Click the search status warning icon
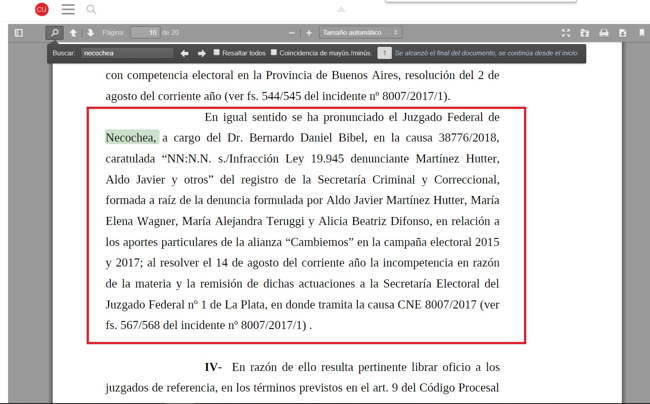This screenshot has height=404, width=650. [384, 53]
